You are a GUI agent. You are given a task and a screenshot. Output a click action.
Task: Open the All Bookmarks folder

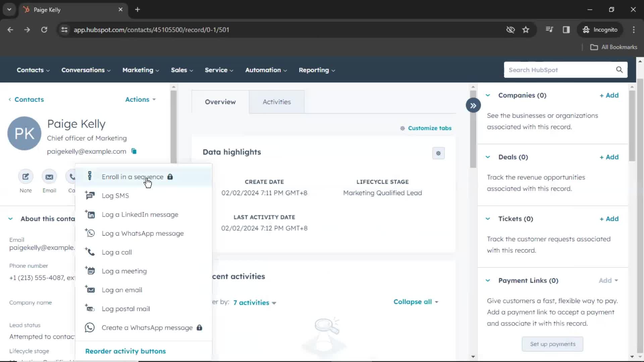pyautogui.click(x=613, y=47)
